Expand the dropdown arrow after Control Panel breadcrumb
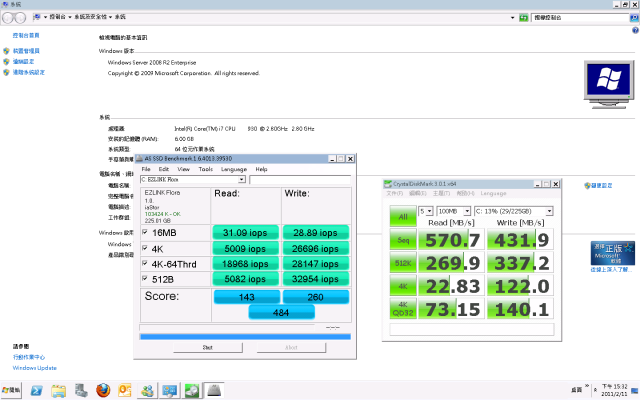This screenshot has width=640, height=400. 69,17
